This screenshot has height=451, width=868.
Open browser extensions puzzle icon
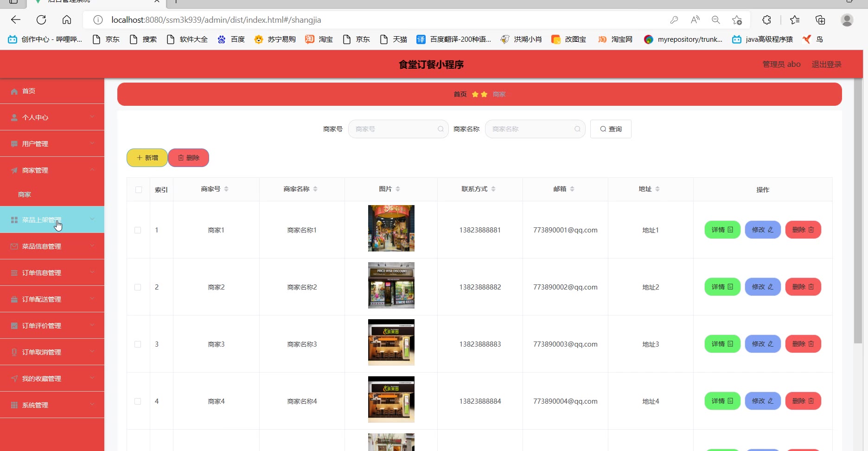(766, 20)
